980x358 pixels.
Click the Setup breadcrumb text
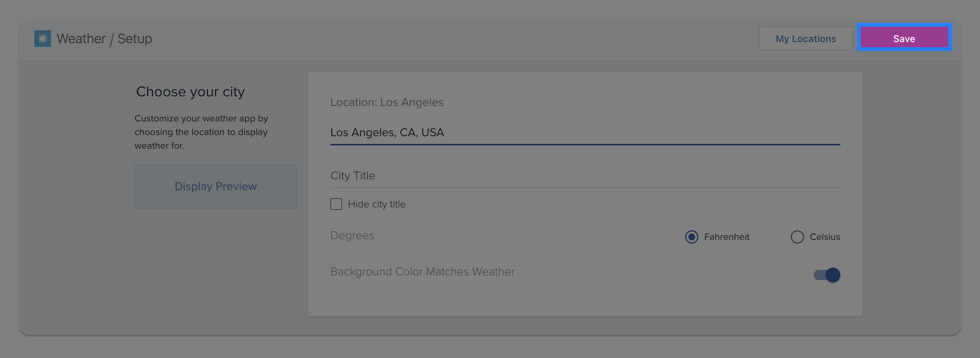coord(135,38)
